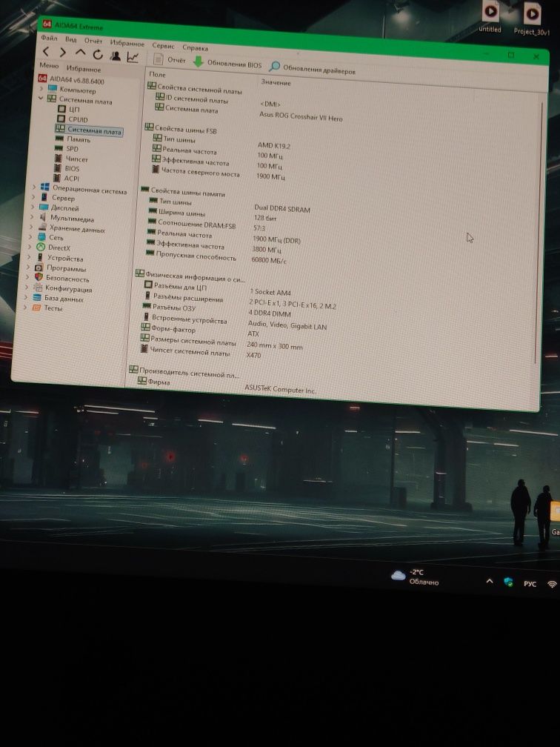Viewport: 560px width, 747px height.
Task: Open the user favorites person icon
Action: point(116,56)
